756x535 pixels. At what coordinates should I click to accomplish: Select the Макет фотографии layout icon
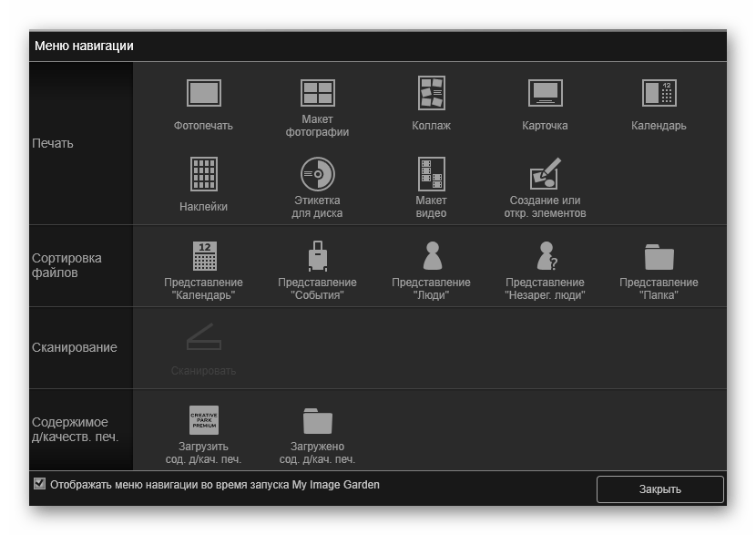click(318, 93)
